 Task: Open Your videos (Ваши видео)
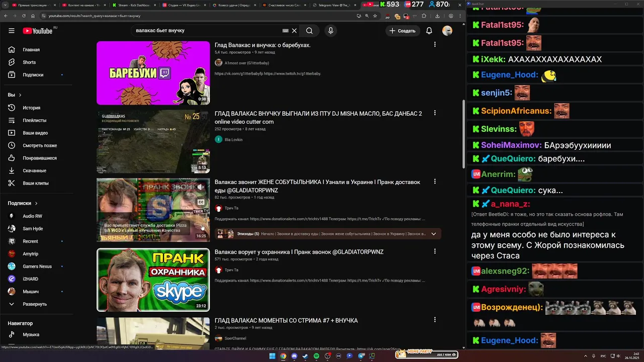36,133
